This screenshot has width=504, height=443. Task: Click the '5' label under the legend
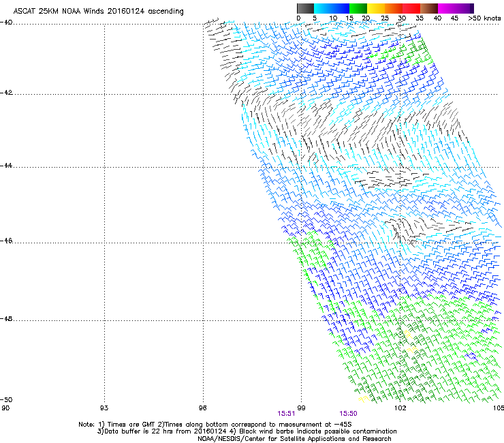pos(315,18)
